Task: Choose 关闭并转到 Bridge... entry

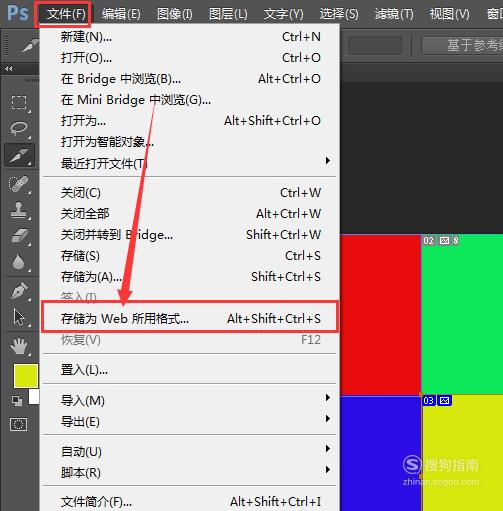Action: [x=190, y=235]
